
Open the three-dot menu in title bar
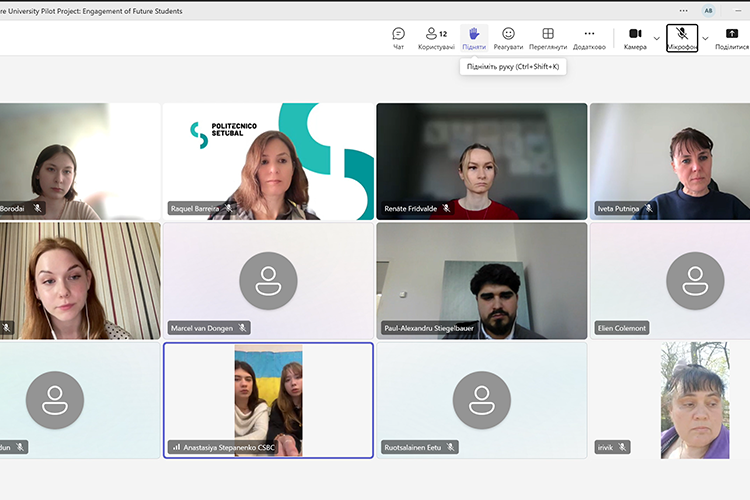point(683,9)
